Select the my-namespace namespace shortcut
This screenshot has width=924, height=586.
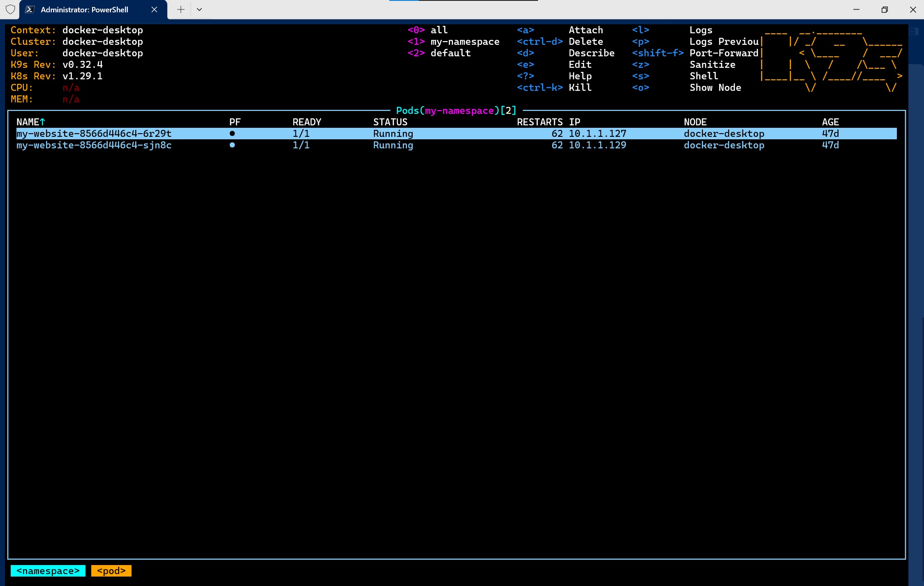click(464, 42)
